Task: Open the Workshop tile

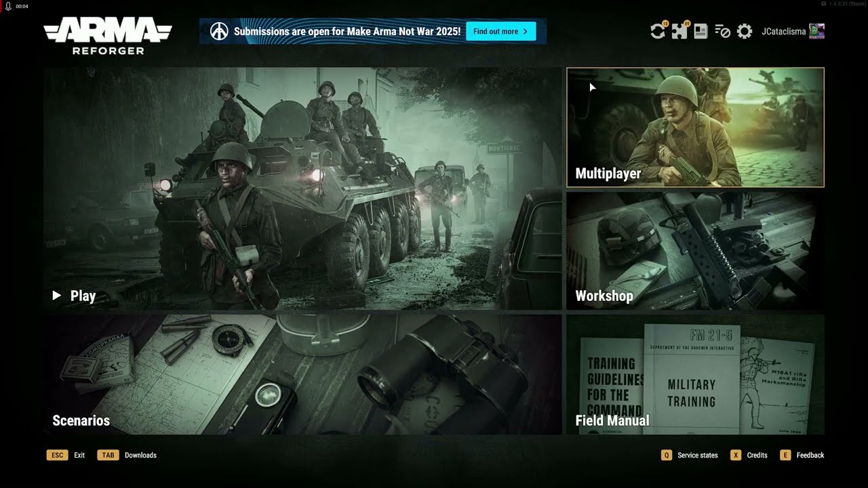Action: 695,251
